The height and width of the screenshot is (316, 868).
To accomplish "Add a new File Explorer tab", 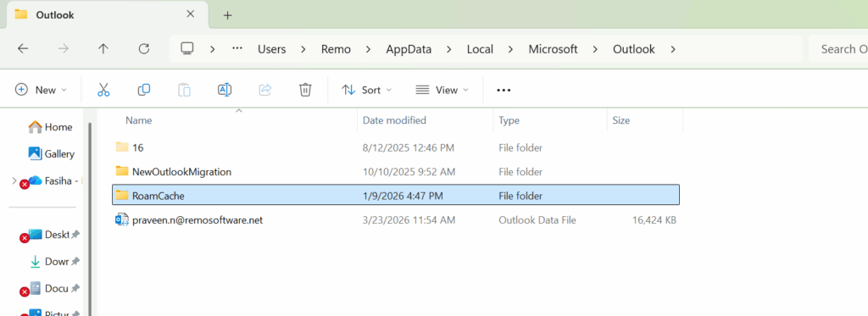I will (x=227, y=15).
